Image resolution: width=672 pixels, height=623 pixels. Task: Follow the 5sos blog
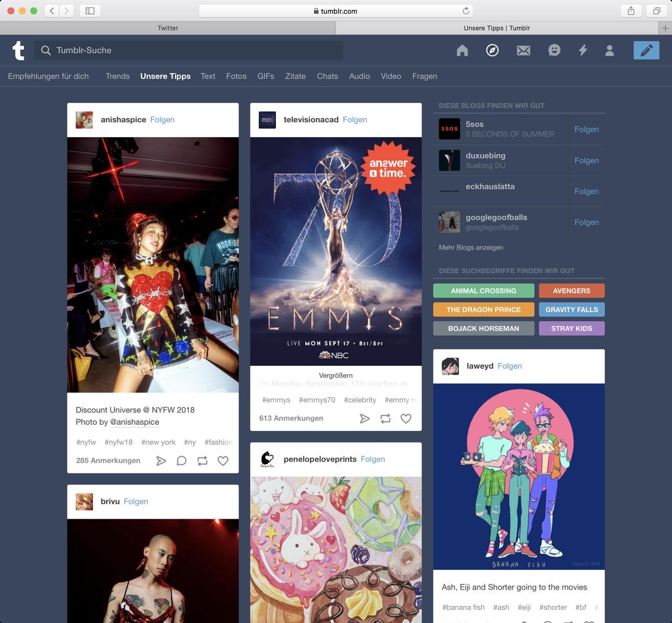click(586, 129)
